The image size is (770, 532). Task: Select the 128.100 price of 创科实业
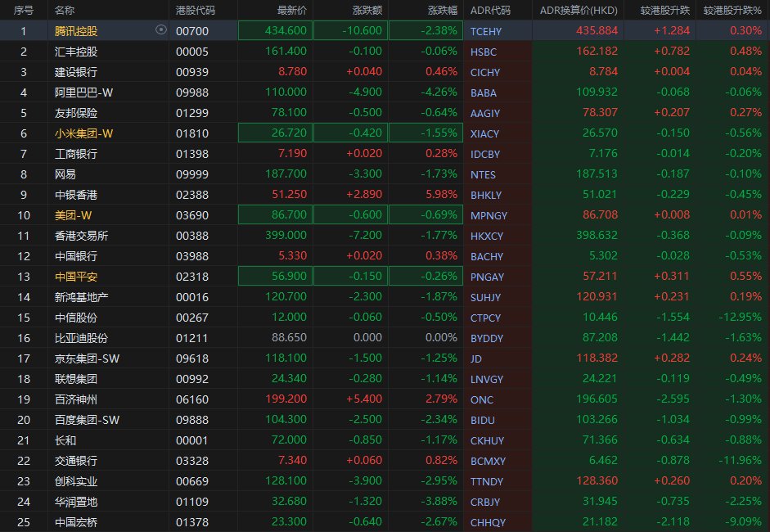(x=286, y=481)
